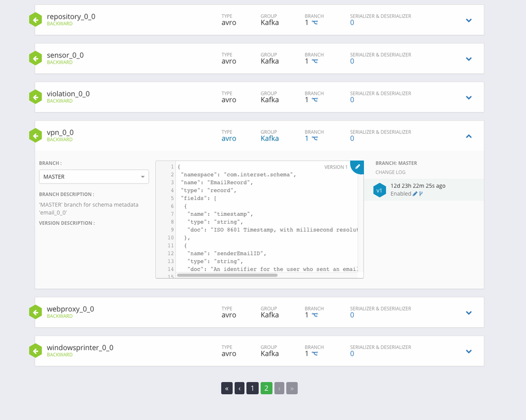Expand the sensor_0_0 schema row
Image resolution: width=526 pixels, height=420 pixels.
[x=469, y=59]
